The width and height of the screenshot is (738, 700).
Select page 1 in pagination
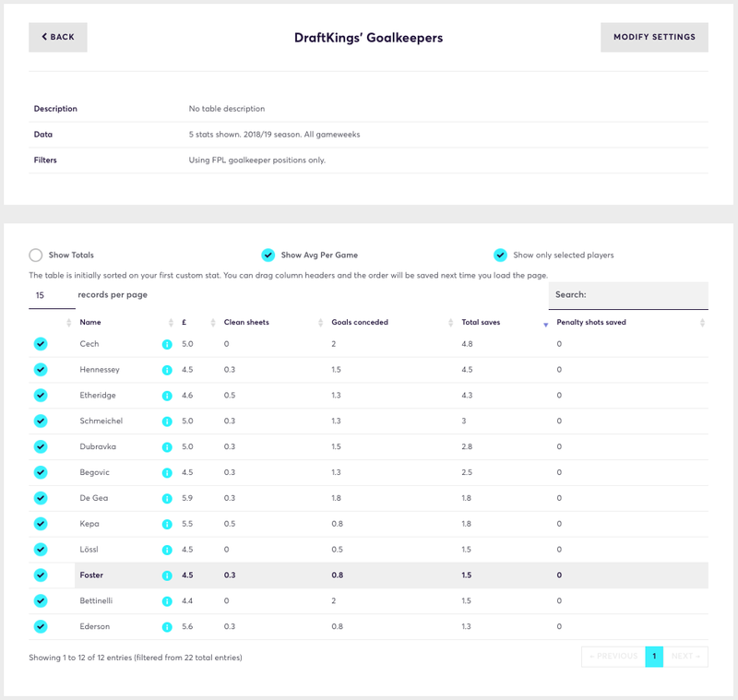tap(654, 657)
